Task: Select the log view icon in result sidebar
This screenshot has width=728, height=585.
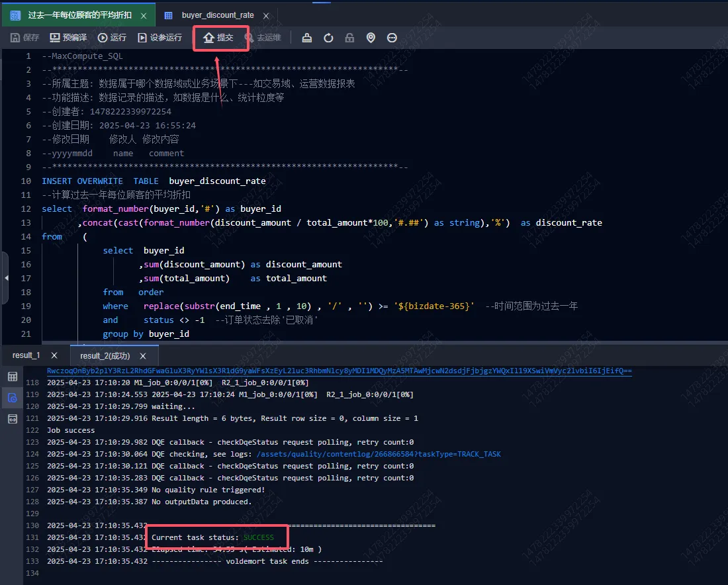Action: [12, 398]
